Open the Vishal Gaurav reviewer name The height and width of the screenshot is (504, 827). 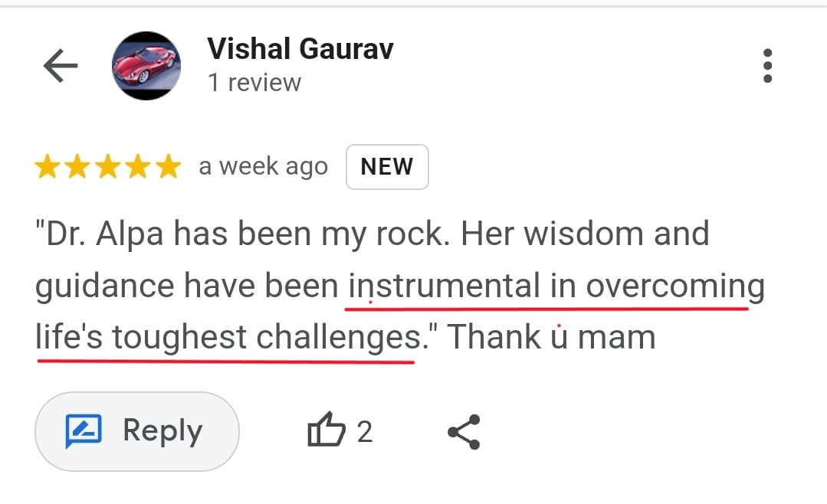pyautogui.click(x=300, y=49)
